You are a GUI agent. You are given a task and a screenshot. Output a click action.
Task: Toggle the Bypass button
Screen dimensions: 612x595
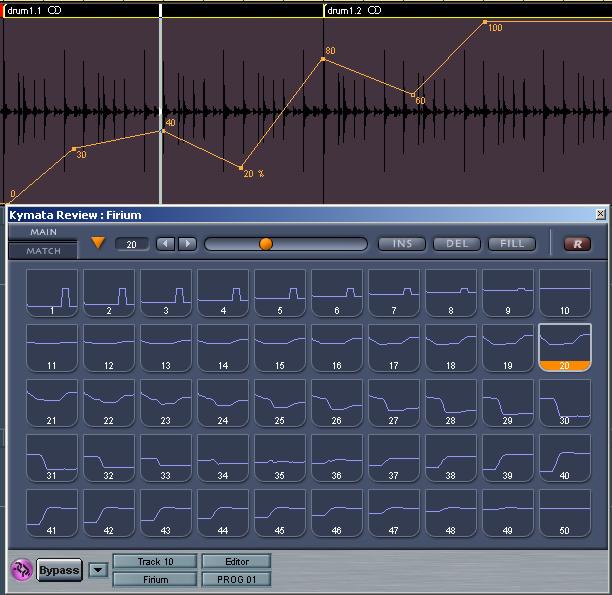click(x=59, y=570)
